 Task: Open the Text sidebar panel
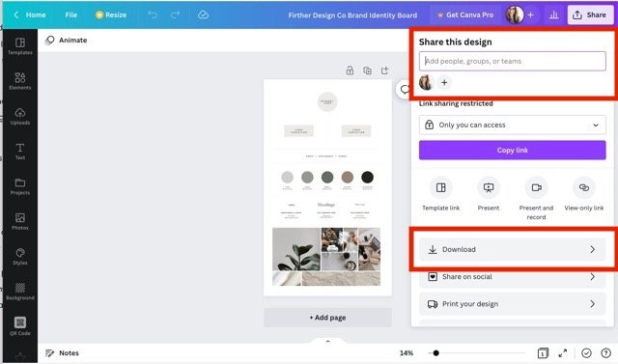(x=20, y=152)
